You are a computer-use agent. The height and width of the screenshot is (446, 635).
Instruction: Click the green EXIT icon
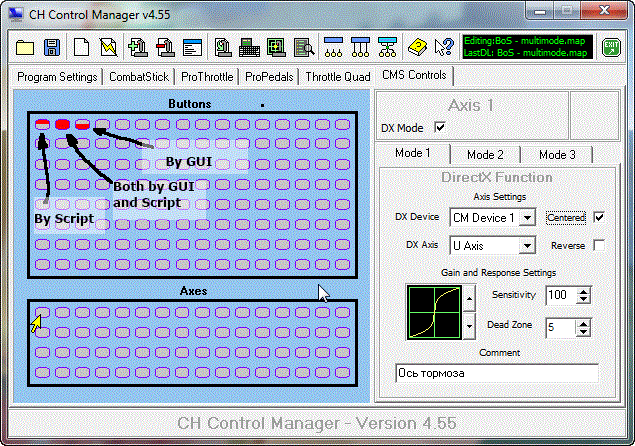click(x=611, y=47)
